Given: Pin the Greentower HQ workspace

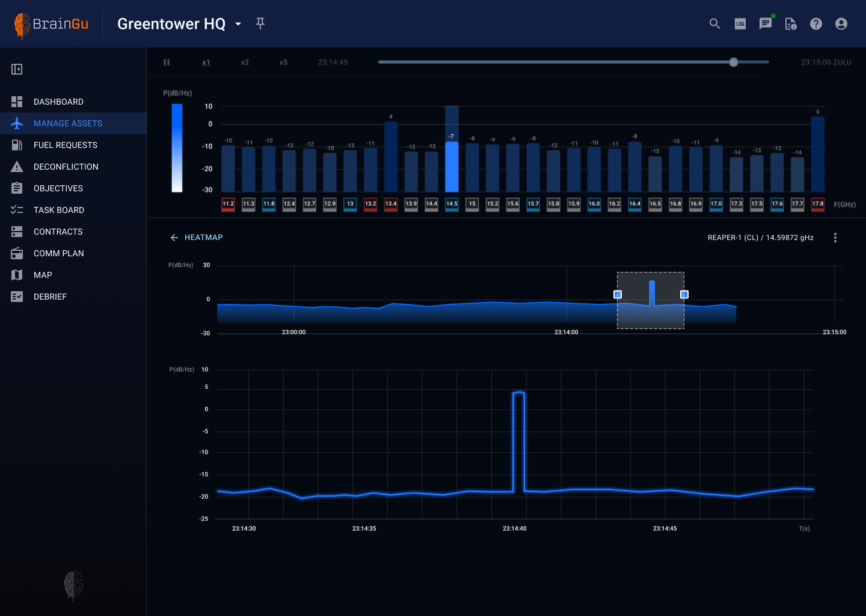Looking at the screenshot, I should (260, 23).
